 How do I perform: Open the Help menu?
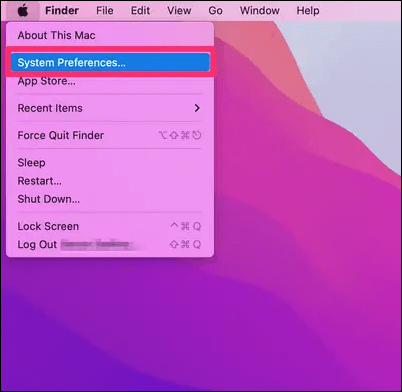pyautogui.click(x=308, y=11)
